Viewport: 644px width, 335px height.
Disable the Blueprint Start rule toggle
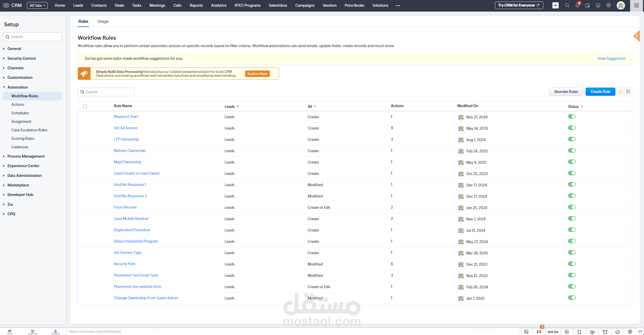pos(572,117)
